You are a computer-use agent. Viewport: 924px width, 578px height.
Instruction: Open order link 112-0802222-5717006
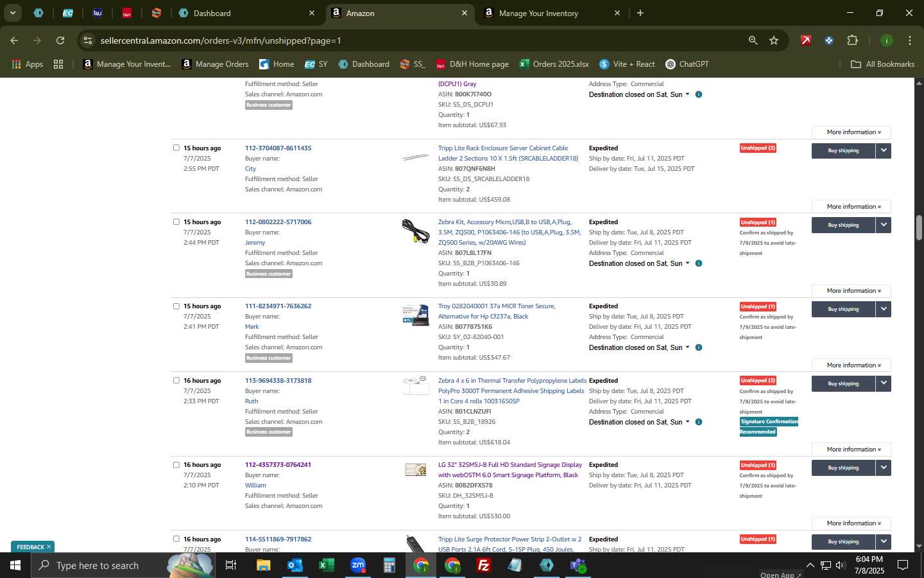click(x=278, y=222)
